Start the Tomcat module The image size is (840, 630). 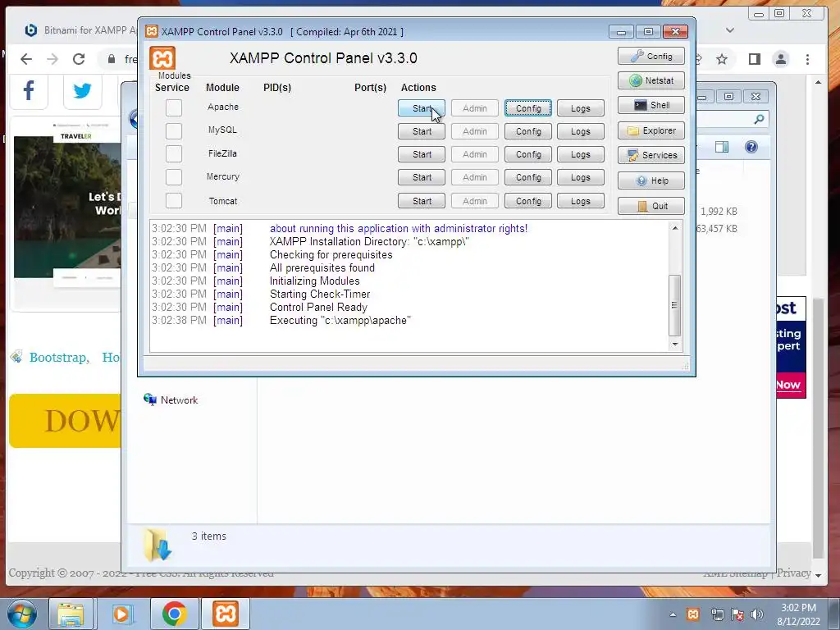tap(421, 201)
